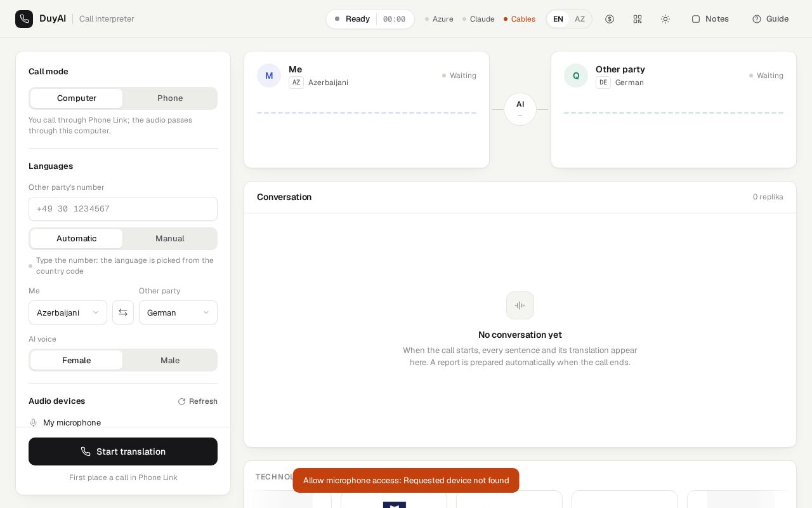Refresh the audio devices list
Screen dimensions: 812x508
(198, 401)
